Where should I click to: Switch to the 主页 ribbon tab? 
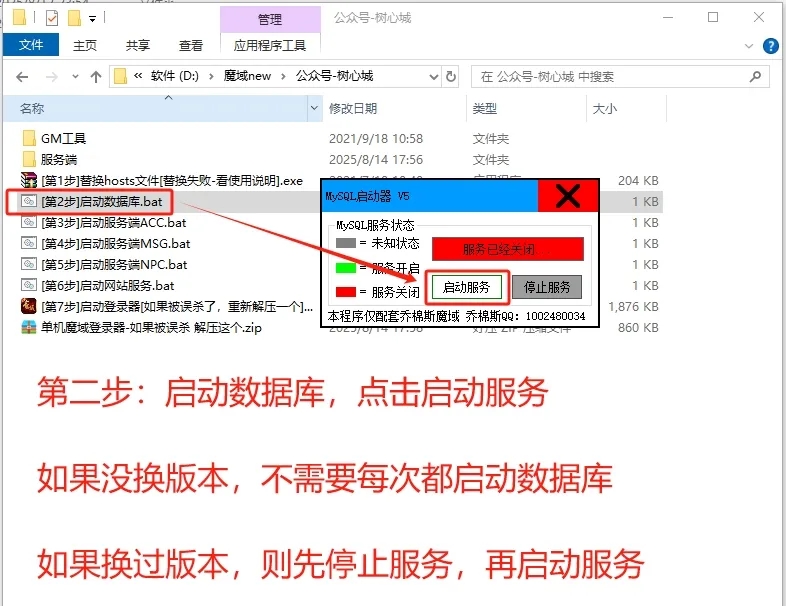pos(85,45)
